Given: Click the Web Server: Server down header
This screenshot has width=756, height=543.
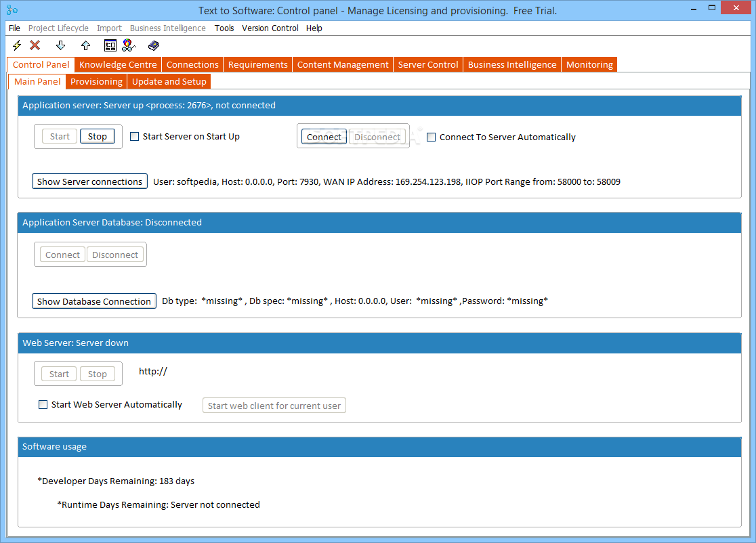Looking at the screenshot, I should pyautogui.click(x=379, y=343).
